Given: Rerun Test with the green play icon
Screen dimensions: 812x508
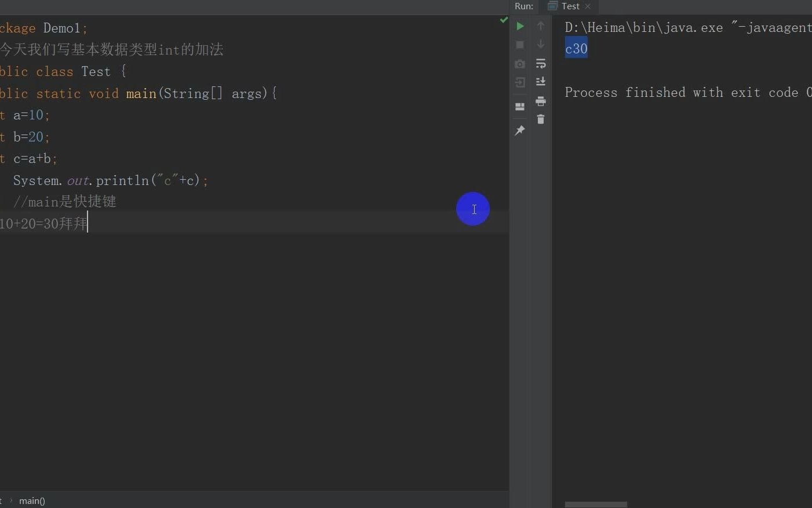Looking at the screenshot, I should point(520,26).
